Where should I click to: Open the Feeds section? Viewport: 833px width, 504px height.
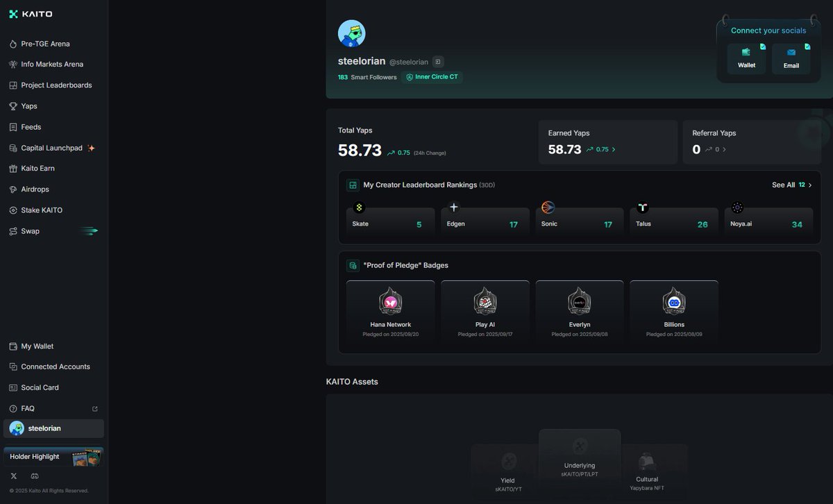tap(31, 127)
